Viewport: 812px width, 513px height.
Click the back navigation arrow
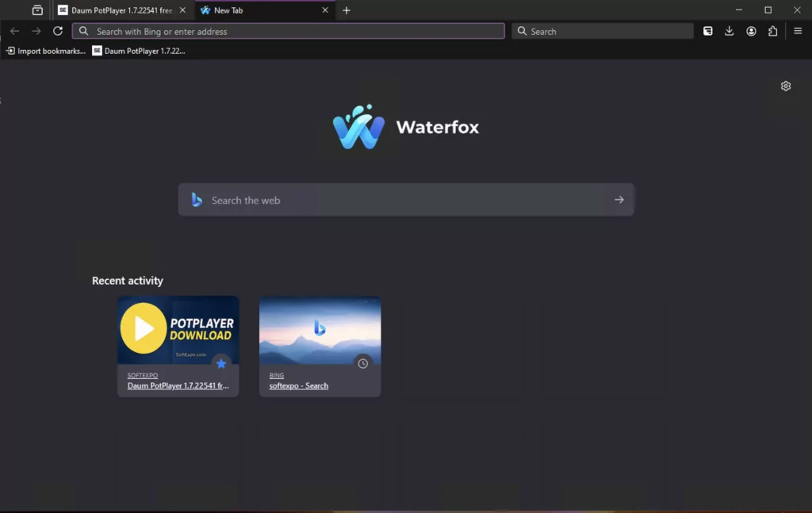click(x=14, y=31)
